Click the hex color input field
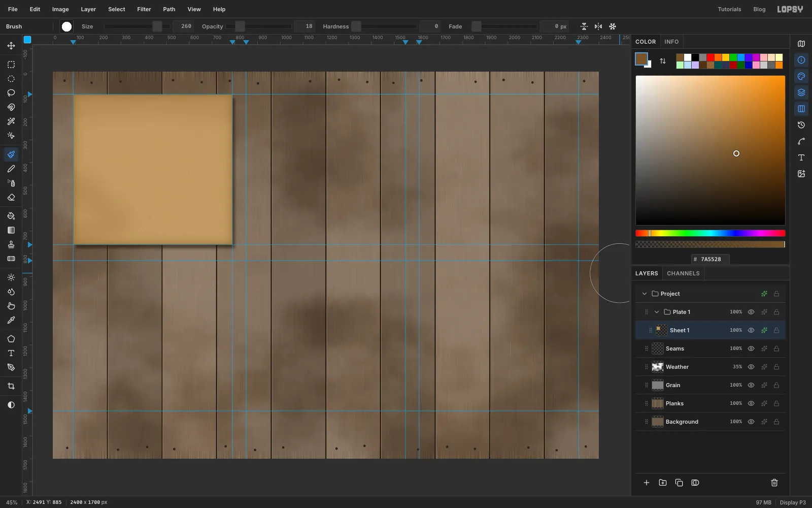This screenshot has width=812, height=508. coord(710,259)
